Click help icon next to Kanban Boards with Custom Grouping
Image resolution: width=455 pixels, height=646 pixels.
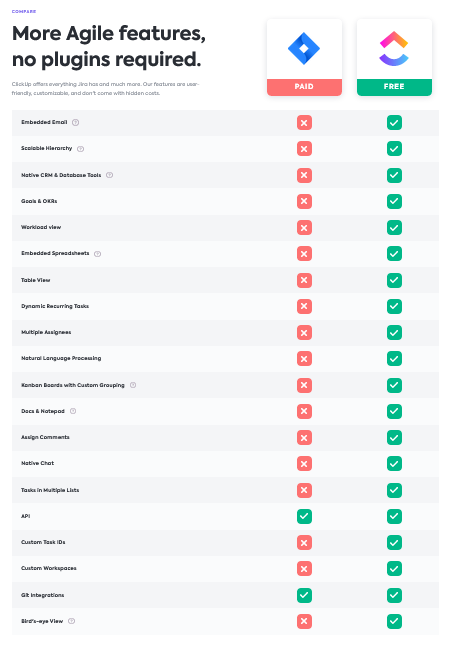tap(133, 385)
